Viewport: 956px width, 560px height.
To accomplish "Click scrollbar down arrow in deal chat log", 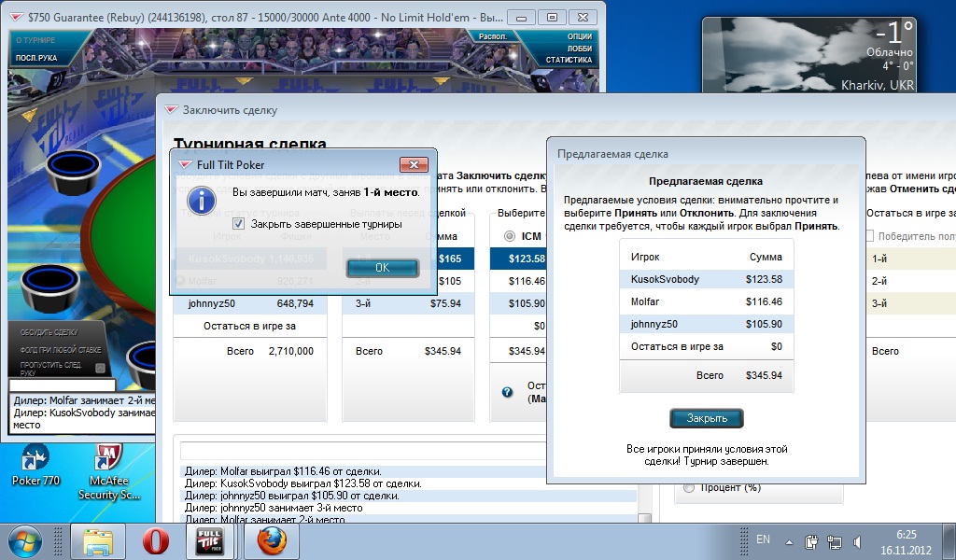I will click(644, 519).
